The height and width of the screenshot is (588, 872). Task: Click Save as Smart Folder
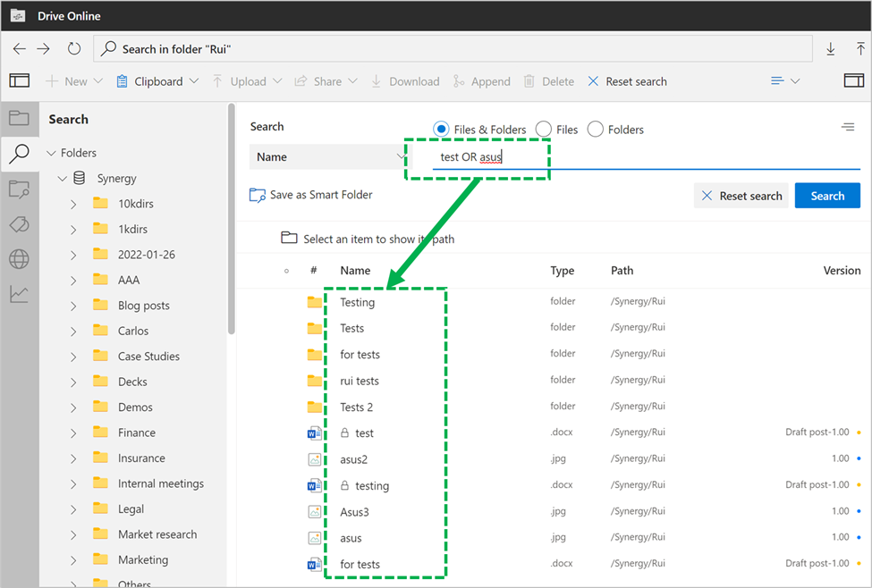[x=311, y=195]
